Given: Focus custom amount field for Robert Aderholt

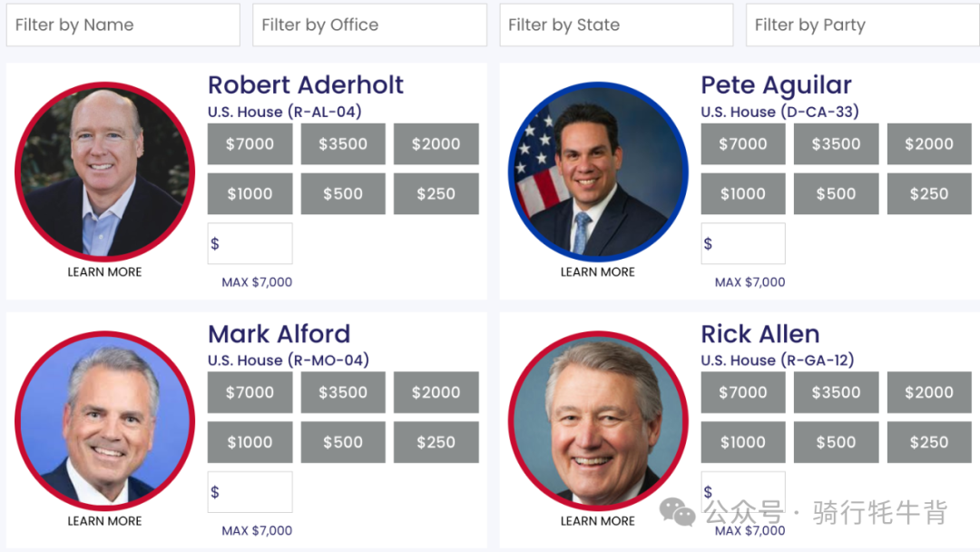Looking at the screenshot, I should pos(250,243).
